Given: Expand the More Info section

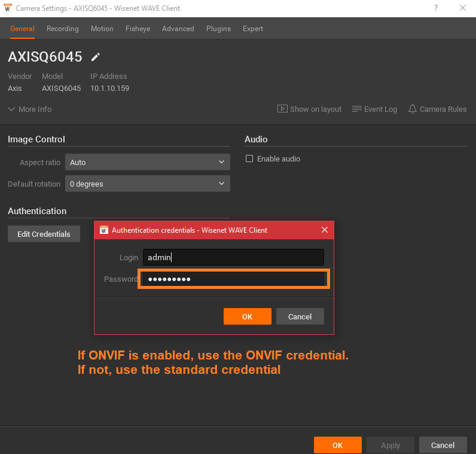Looking at the screenshot, I should [x=30, y=109].
